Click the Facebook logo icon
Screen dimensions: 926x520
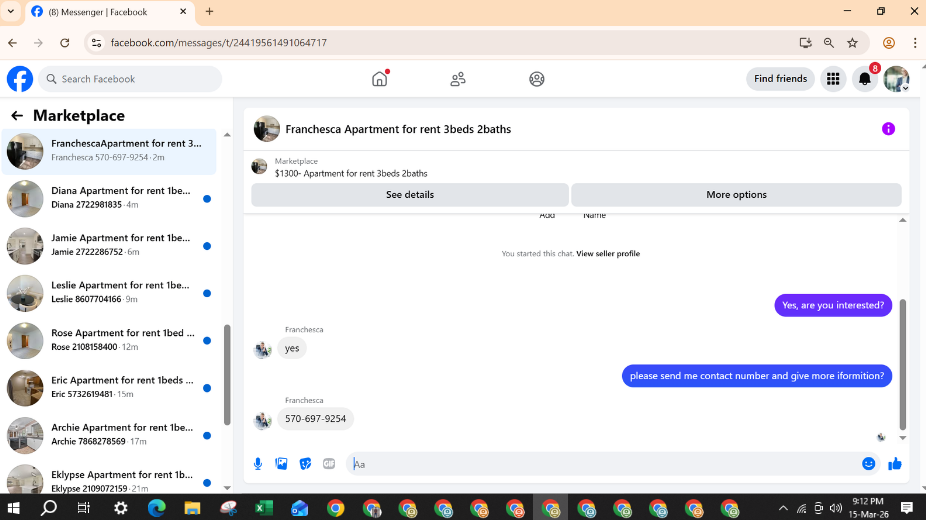(x=19, y=79)
